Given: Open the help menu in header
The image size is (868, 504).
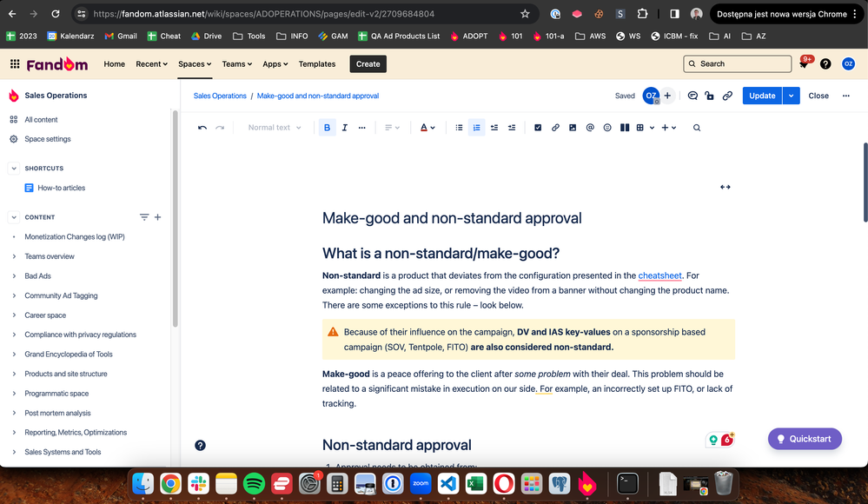Looking at the screenshot, I should point(825,63).
